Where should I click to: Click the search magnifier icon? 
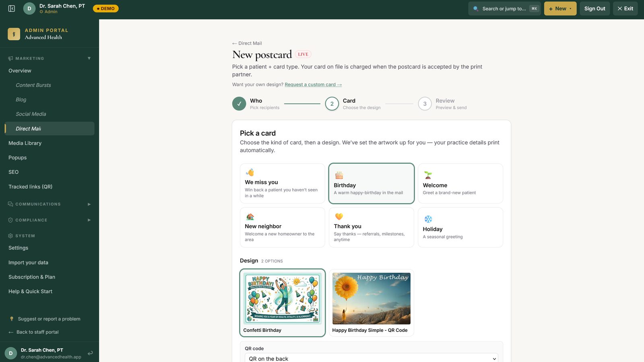tap(476, 8)
